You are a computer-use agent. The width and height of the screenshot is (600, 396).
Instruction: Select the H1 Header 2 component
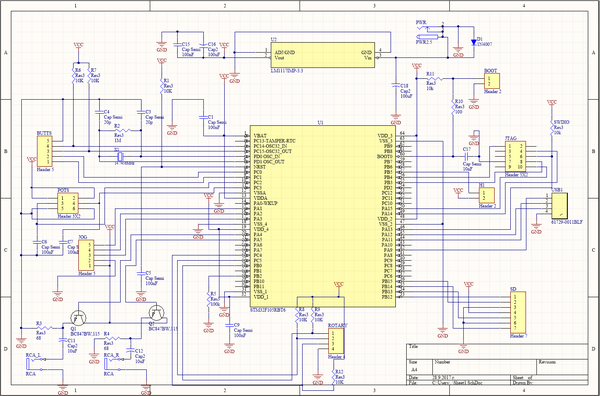pyautogui.click(x=487, y=196)
